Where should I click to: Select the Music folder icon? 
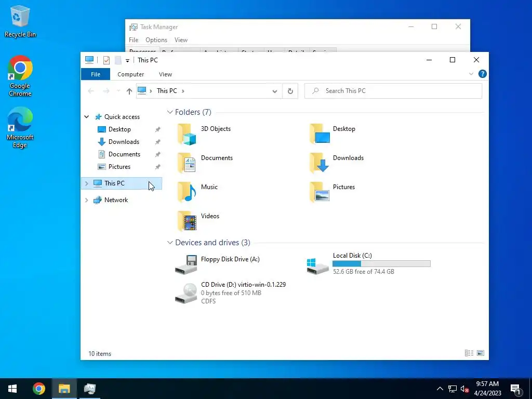187,192
